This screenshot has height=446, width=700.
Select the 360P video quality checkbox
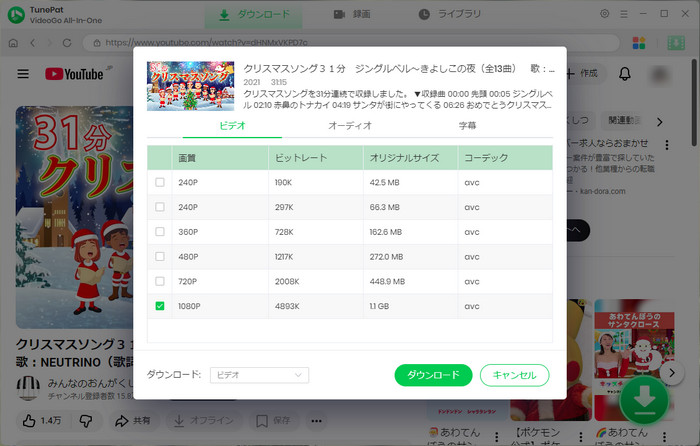point(160,232)
